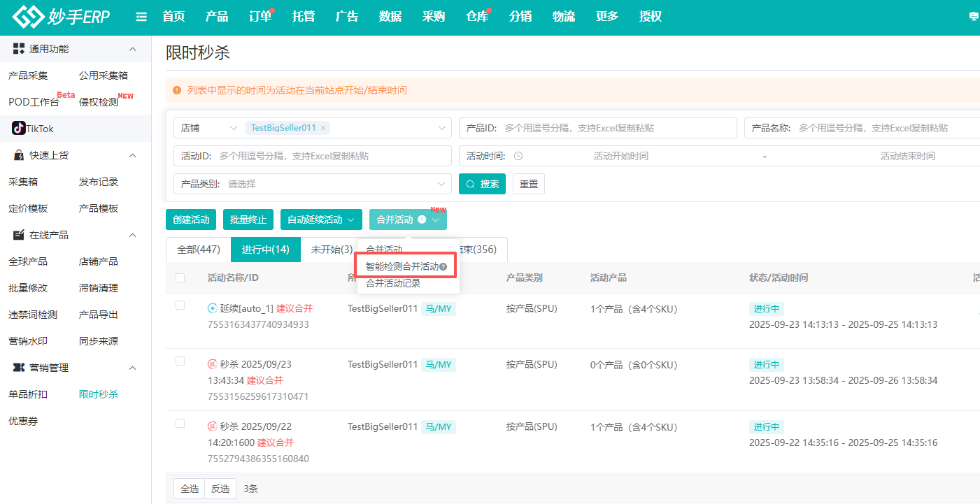Click the 创建活动 button
980x504 pixels.
(191, 219)
